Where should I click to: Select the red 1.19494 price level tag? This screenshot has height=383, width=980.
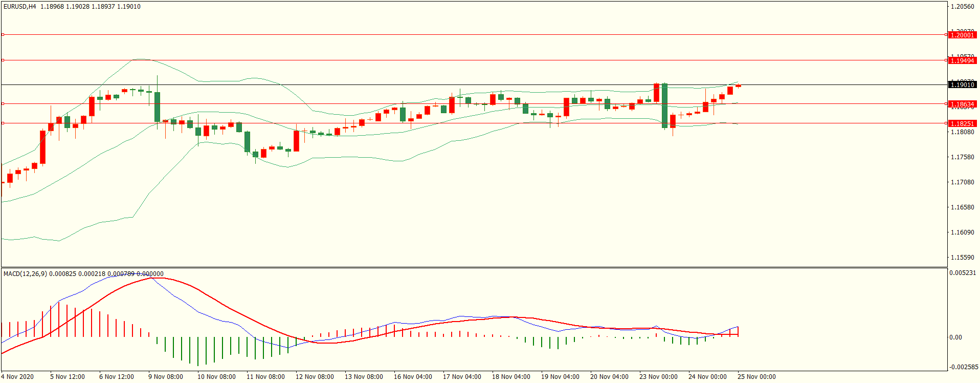pyautogui.click(x=962, y=60)
